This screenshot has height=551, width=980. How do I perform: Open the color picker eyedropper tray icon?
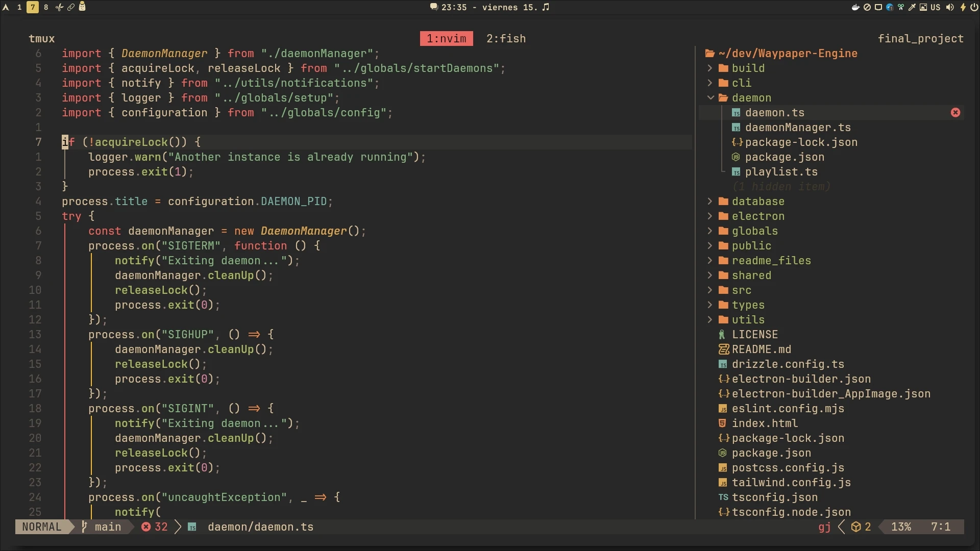point(912,7)
